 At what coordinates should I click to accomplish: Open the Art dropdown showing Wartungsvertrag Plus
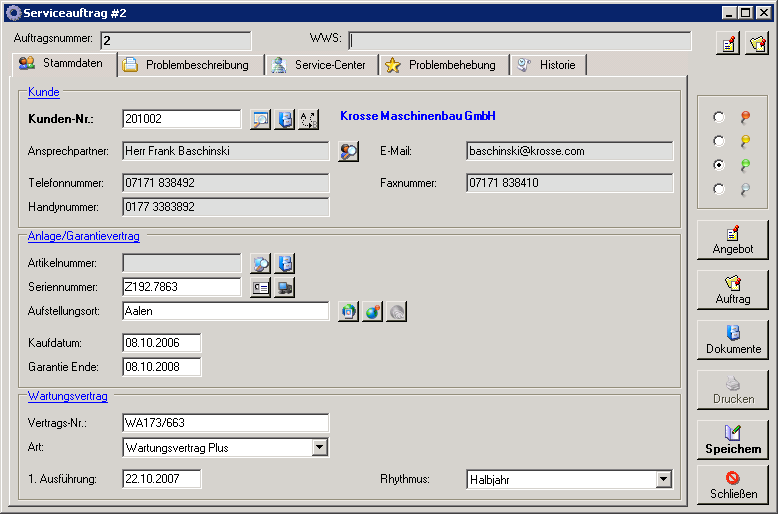coord(319,448)
